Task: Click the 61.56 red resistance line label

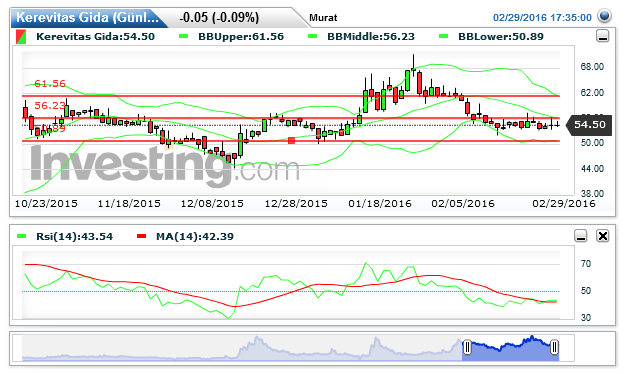Action: pos(50,83)
